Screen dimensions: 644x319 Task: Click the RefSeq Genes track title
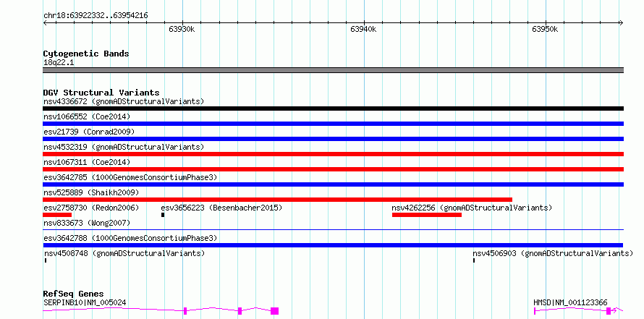click(x=73, y=294)
